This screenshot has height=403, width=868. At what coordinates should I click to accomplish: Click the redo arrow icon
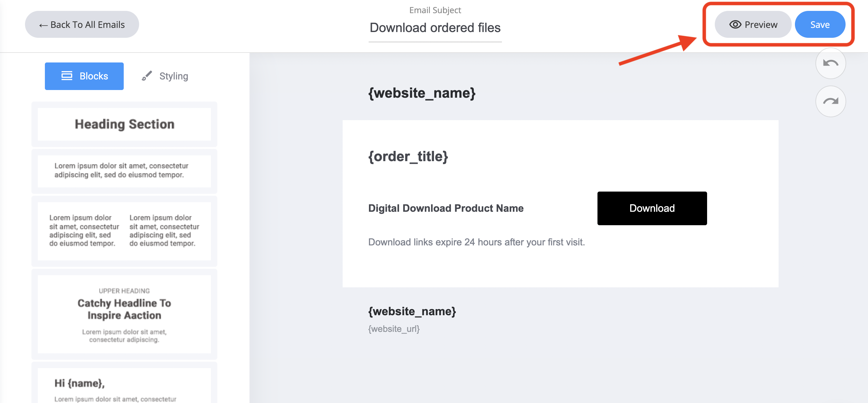[x=830, y=101]
